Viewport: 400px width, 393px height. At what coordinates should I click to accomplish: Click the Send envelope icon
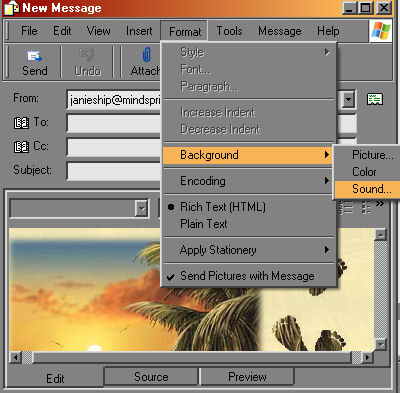pyautogui.click(x=34, y=56)
